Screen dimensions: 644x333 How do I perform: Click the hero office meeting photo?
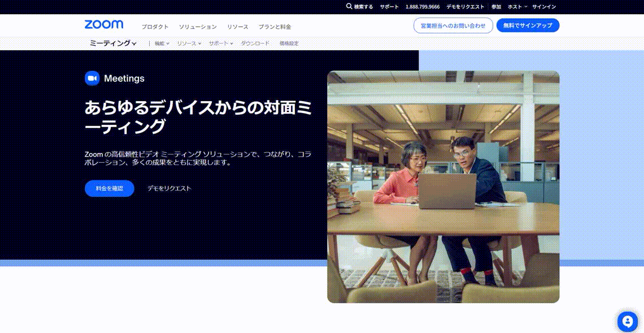[443, 187]
